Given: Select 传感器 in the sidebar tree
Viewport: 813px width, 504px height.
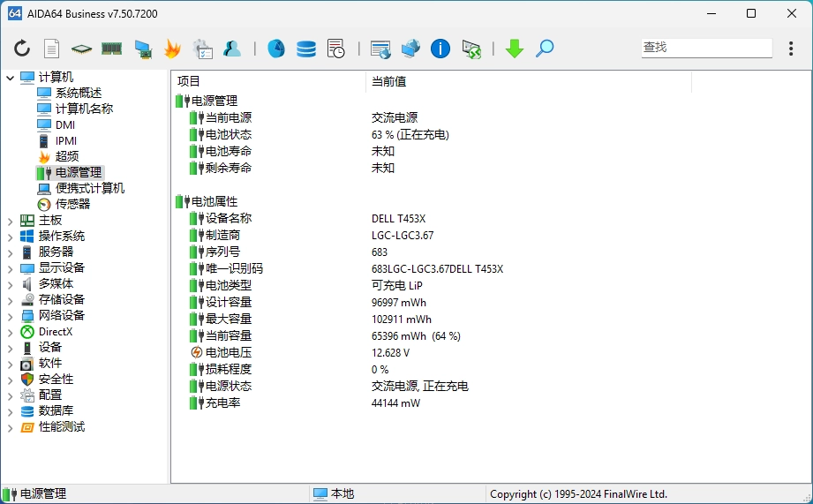Looking at the screenshot, I should click(x=72, y=204).
